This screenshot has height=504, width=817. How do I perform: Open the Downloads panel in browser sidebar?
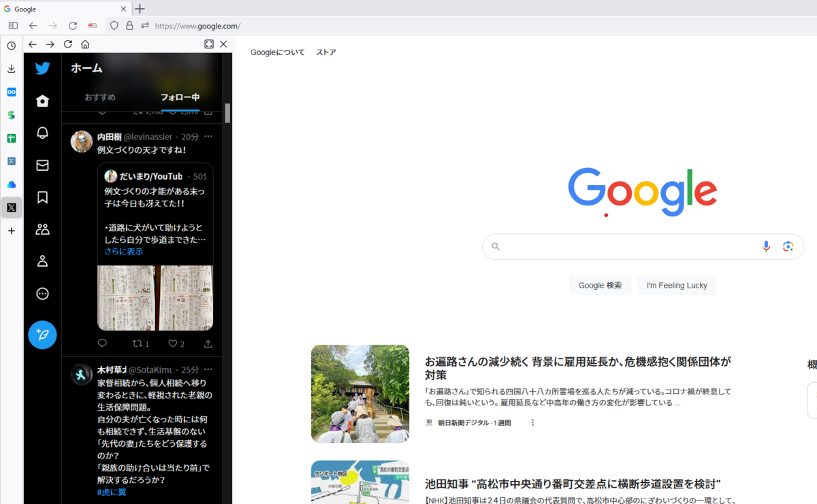coord(12,69)
